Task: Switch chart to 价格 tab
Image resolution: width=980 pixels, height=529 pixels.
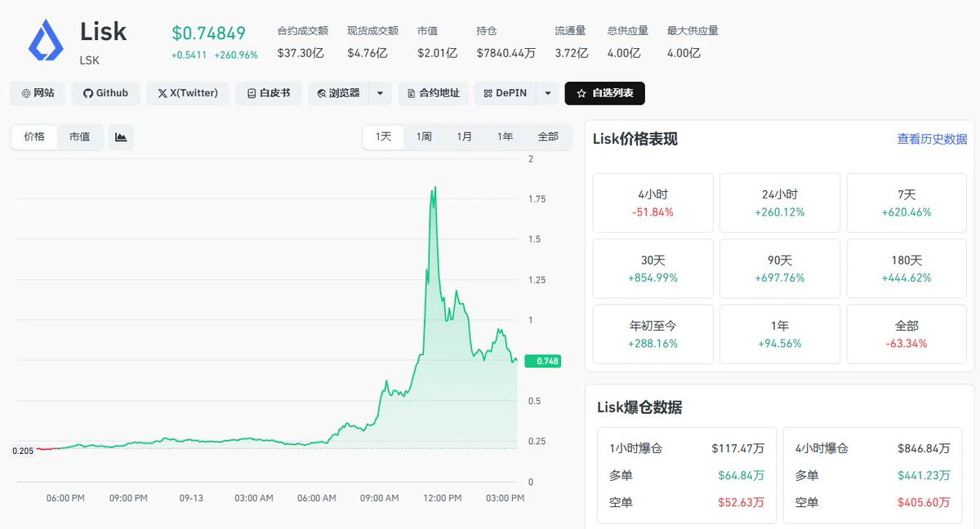Action: click(x=34, y=137)
